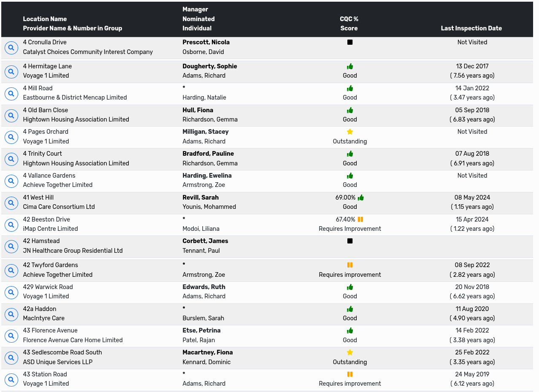This screenshot has width=539, height=392.
Task: Click Outstanding star icon for 4 Pages Orchard
Action: pyautogui.click(x=350, y=132)
